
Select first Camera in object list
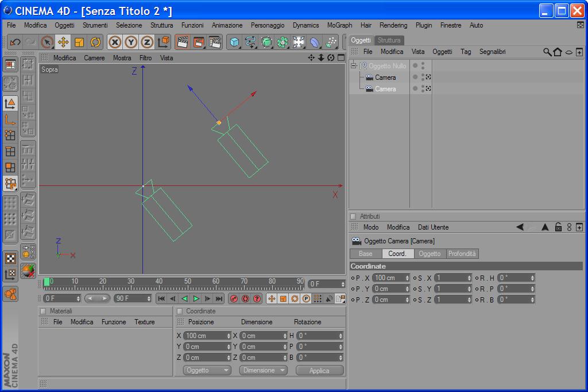tap(385, 77)
